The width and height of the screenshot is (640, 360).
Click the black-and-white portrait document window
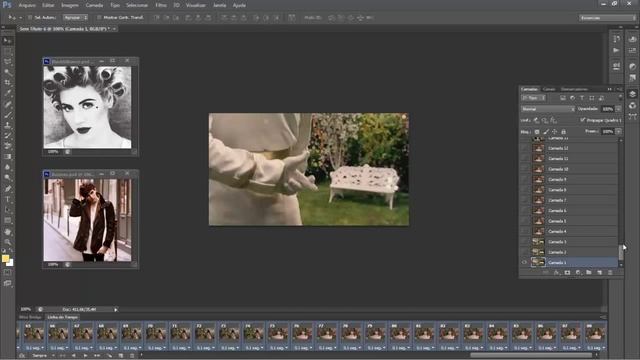[x=87, y=107]
